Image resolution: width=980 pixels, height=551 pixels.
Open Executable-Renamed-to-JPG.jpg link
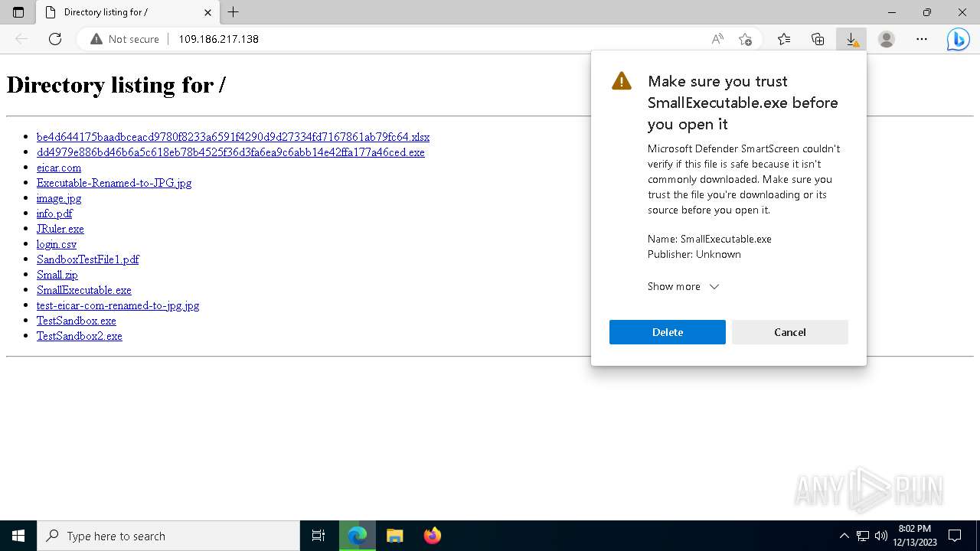[x=114, y=183]
